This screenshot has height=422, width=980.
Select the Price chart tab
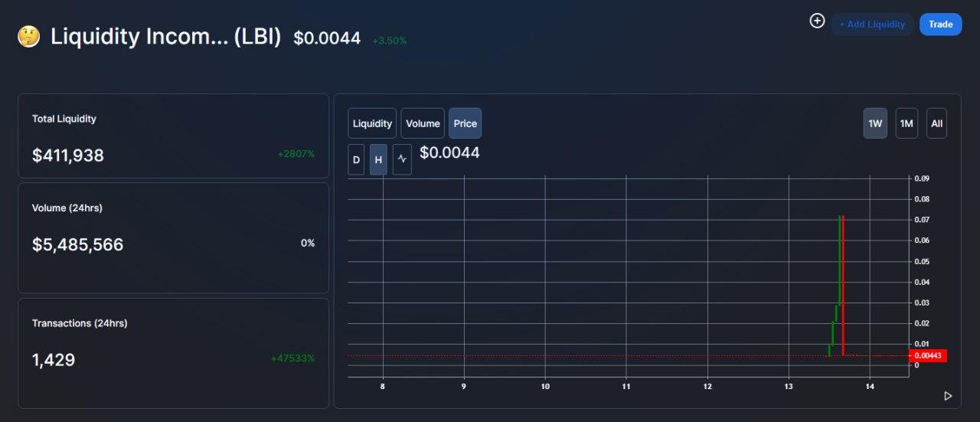point(465,123)
